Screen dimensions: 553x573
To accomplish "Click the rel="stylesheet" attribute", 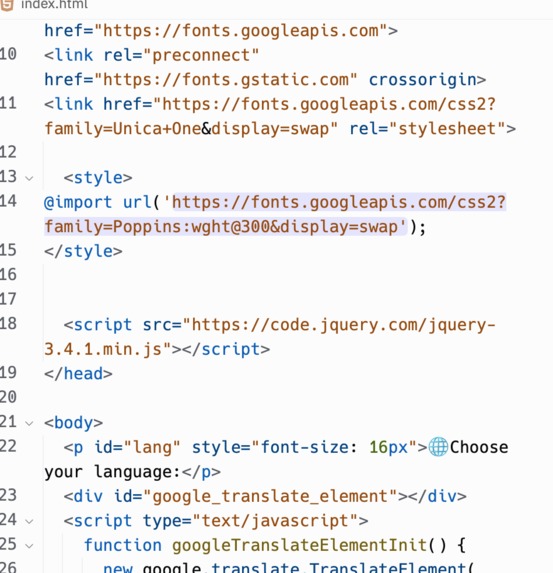I will coord(428,129).
